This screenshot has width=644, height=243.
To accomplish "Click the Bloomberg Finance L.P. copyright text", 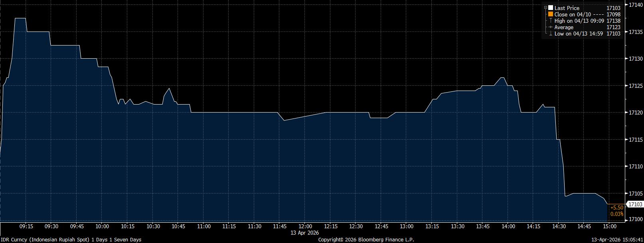I will click(366, 240).
